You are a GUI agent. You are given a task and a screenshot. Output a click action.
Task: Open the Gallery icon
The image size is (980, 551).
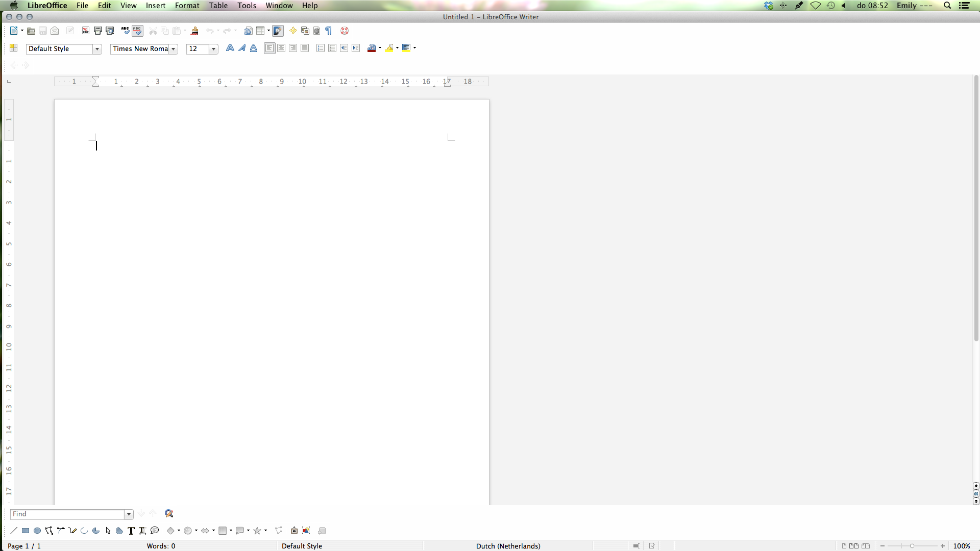click(305, 31)
